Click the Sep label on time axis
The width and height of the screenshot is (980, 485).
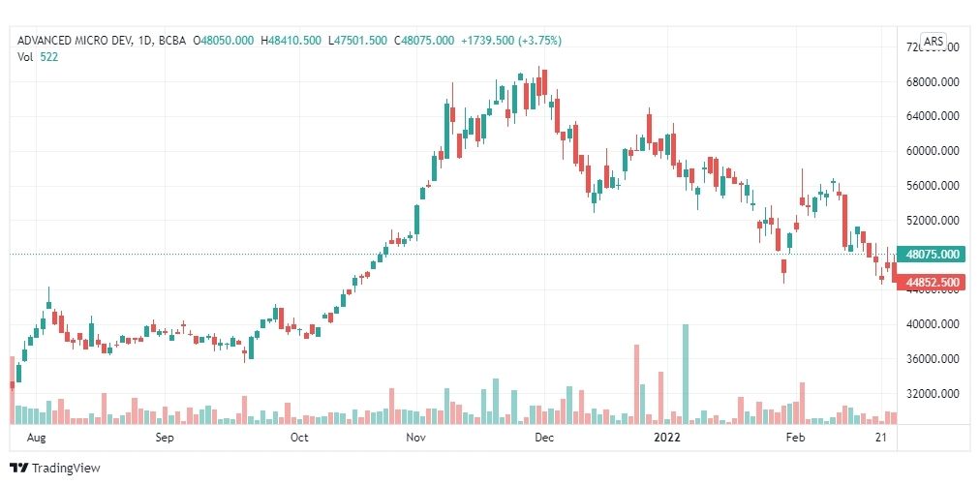coord(165,438)
